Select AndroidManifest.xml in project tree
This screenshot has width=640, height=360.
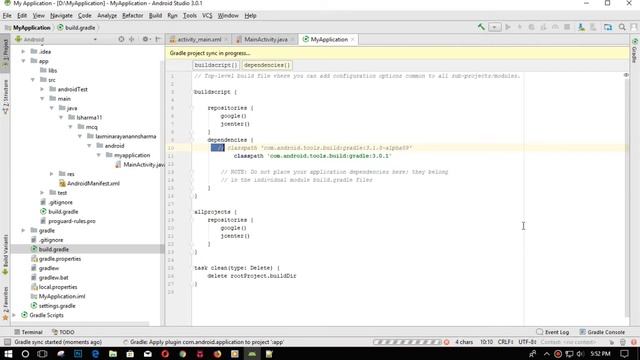89,183
